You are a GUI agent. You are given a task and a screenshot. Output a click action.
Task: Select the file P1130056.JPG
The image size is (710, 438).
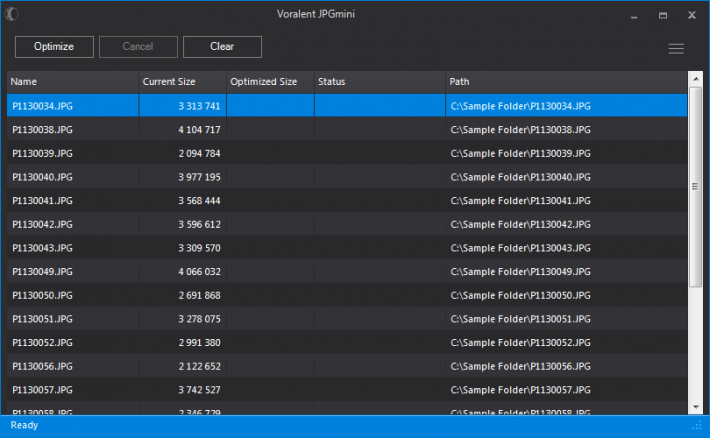coord(42,366)
